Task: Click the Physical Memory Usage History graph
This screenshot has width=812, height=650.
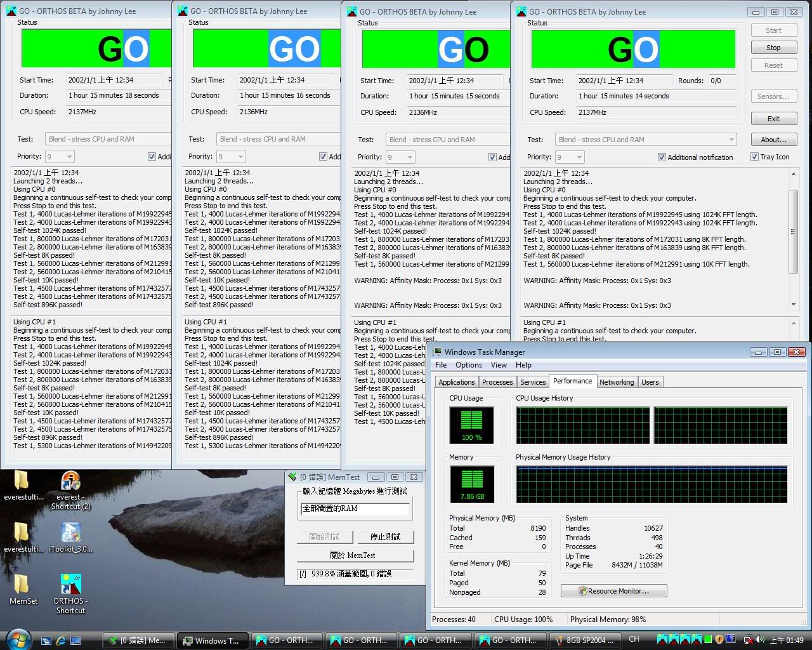Action: point(652,484)
